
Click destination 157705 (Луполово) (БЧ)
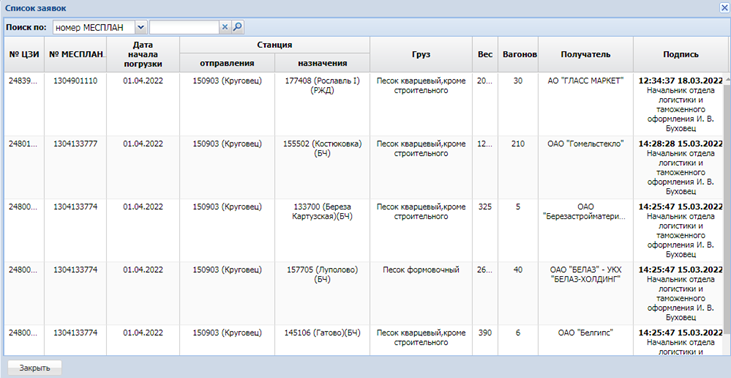(x=322, y=274)
